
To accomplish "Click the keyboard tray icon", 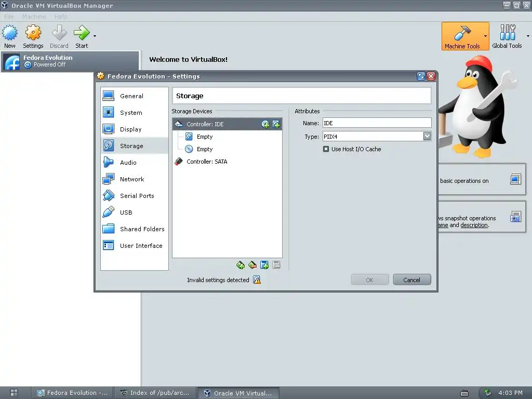I will 464,393.
